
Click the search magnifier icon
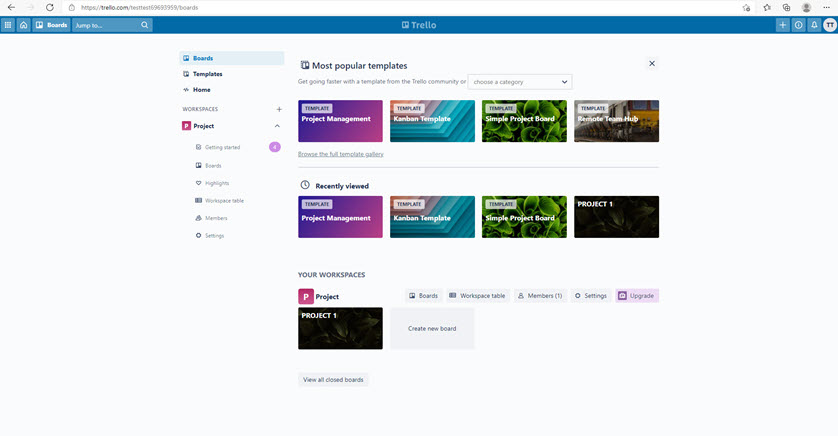[x=145, y=25]
